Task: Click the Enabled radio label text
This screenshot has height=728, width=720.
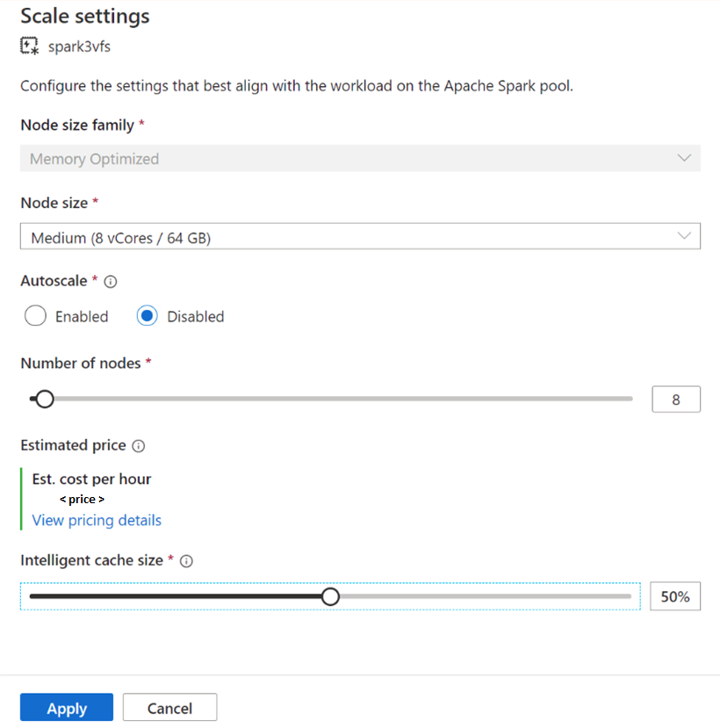Action: point(82,317)
